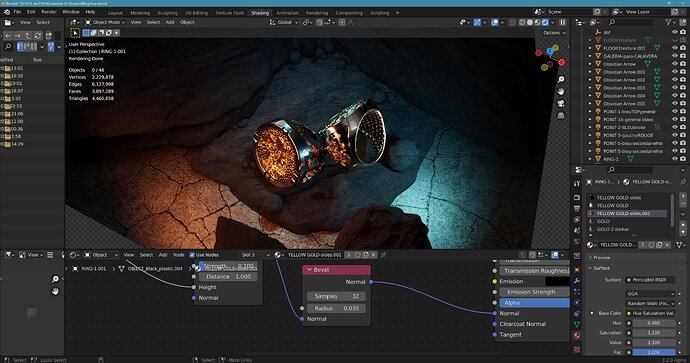Open the GGX distribution dropdown

click(650, 293)
